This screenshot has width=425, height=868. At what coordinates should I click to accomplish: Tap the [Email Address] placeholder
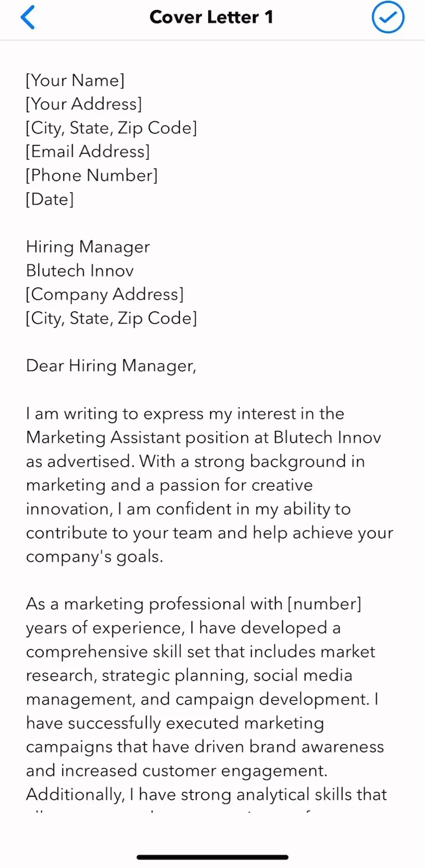pyautogui.click(x=88, y=151)
